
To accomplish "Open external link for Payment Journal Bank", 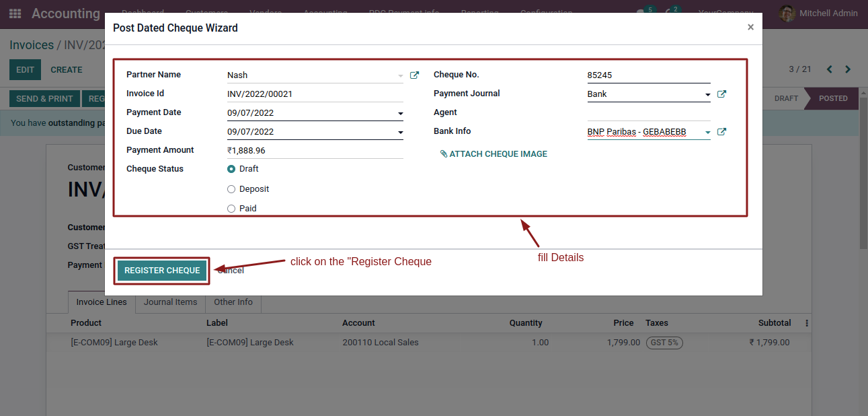I will 721,94.
